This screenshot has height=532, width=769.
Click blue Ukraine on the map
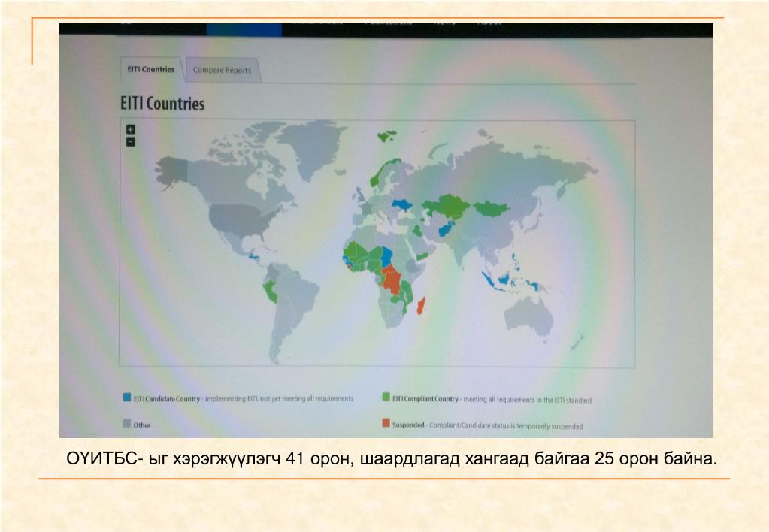[401, 205]
